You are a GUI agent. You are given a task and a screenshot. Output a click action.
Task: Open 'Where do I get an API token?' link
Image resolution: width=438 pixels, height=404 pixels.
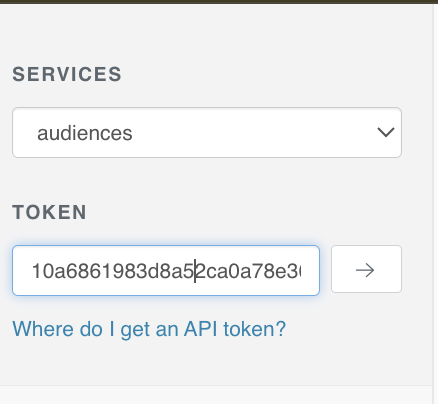pos(149,329)
